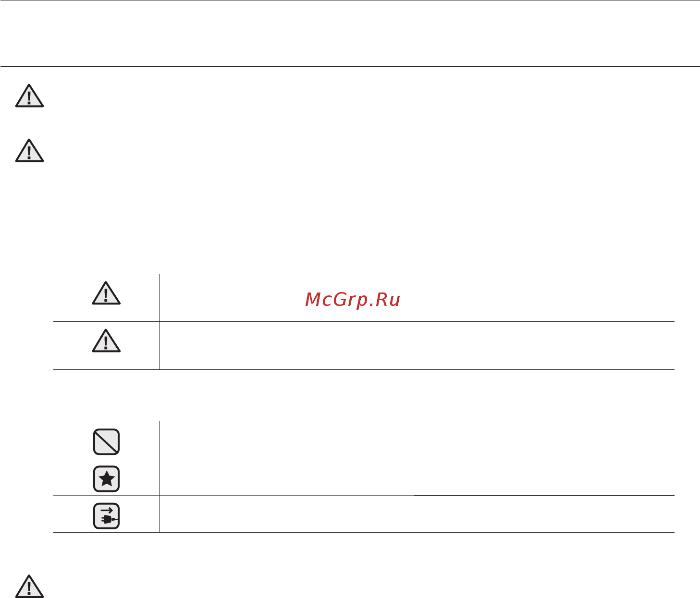Click the horizontal rule beneath page header
The height and width of the screenshot is (598, 700).
350,66
